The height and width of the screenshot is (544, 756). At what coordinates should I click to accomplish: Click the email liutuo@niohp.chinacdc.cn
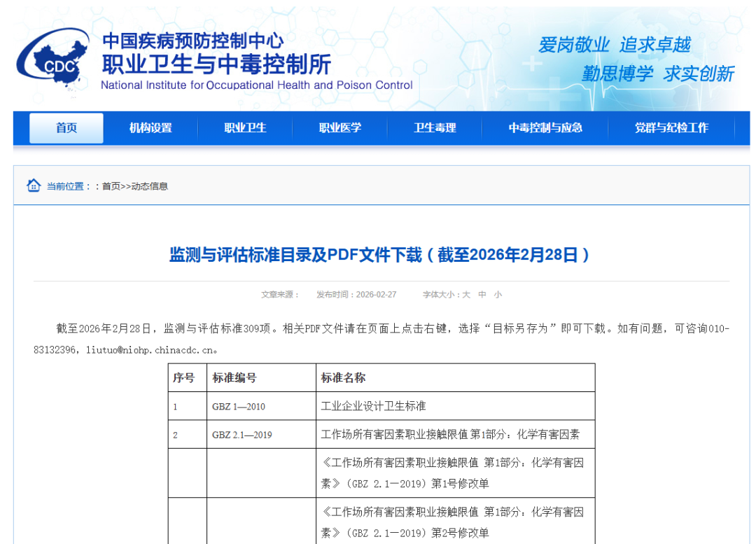click(151, 350)
